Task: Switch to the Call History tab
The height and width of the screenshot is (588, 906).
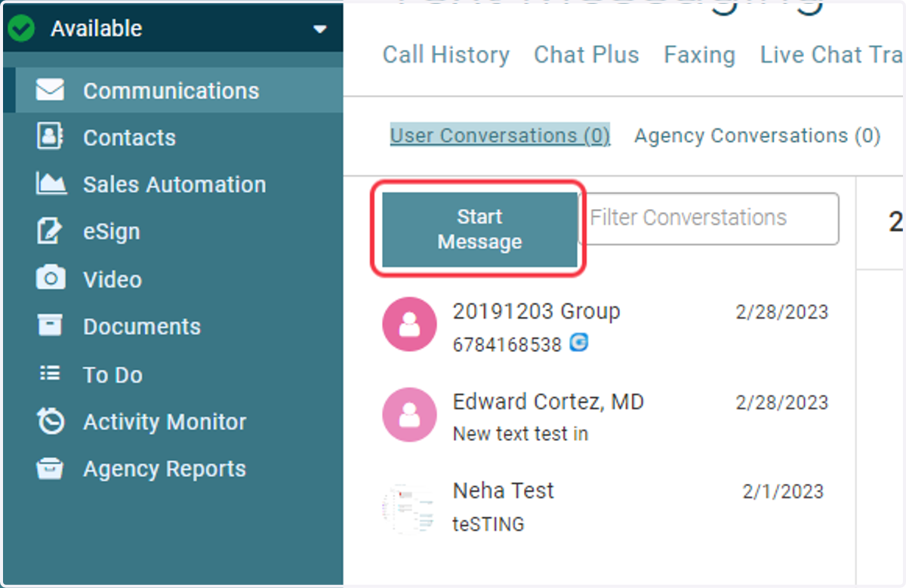Action: click(446, 54)
